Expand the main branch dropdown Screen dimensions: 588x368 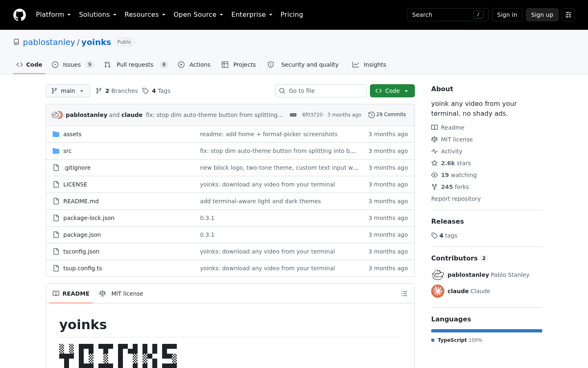68,91
